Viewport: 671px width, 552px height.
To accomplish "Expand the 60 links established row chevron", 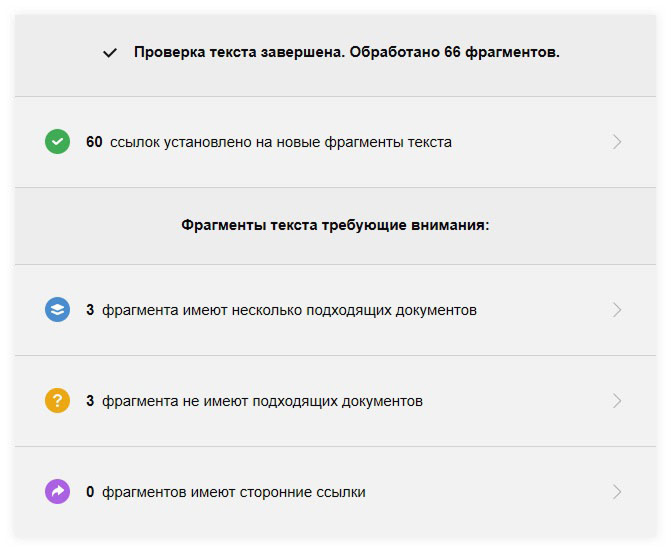I will (617, 142).
